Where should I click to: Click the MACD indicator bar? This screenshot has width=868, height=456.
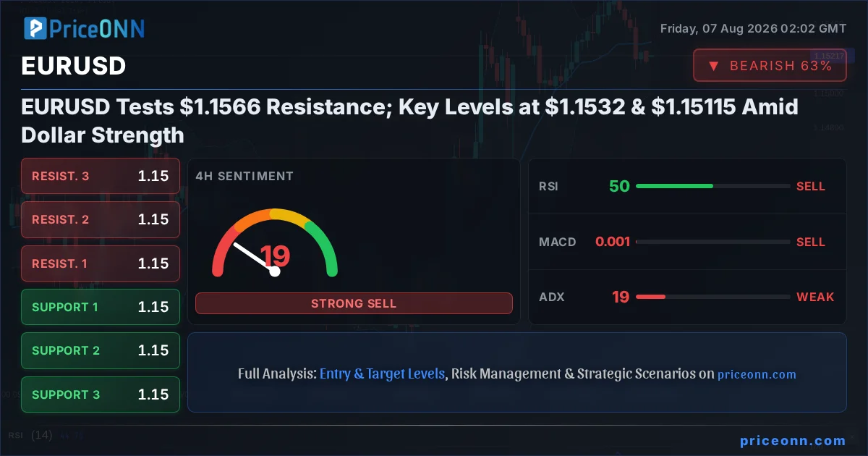click(712, 242)
